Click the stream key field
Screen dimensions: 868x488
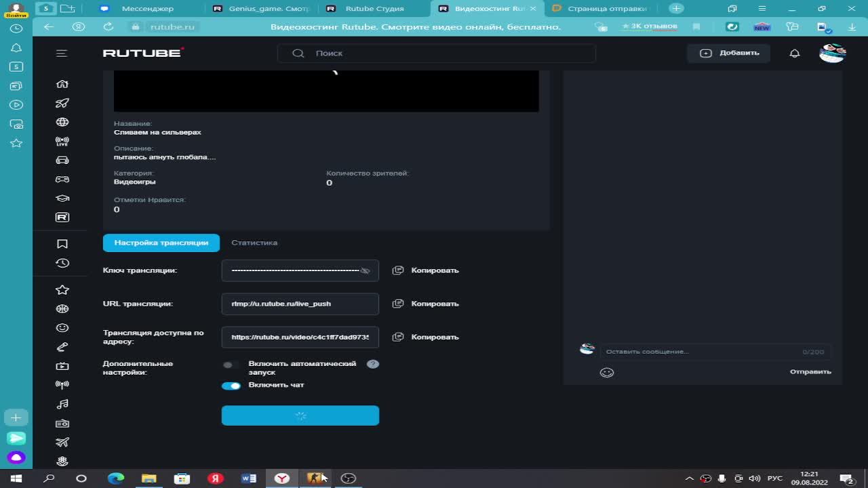pos(300,270)
